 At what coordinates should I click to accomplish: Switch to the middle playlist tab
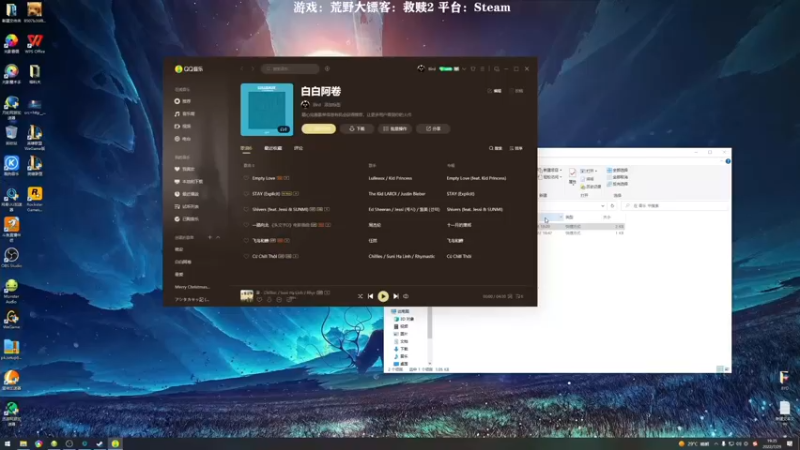pyautogui.click(x=273, y=148)
